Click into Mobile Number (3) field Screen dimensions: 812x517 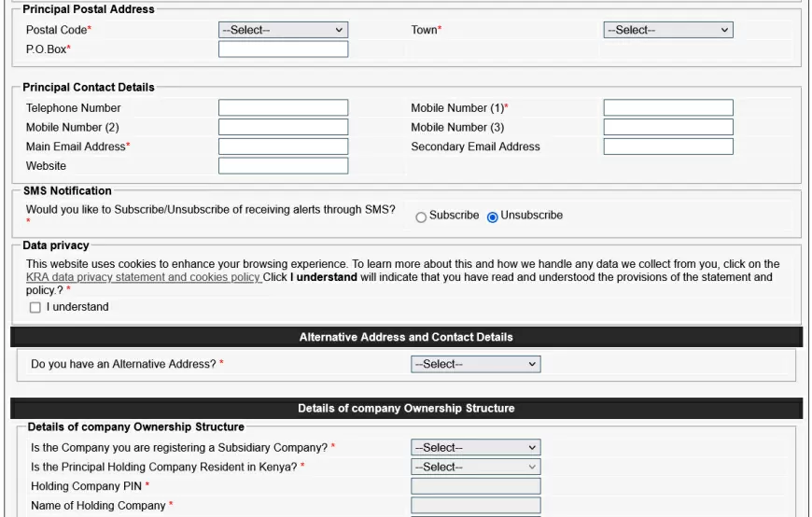pyautogui.click(x=667, y=127)
